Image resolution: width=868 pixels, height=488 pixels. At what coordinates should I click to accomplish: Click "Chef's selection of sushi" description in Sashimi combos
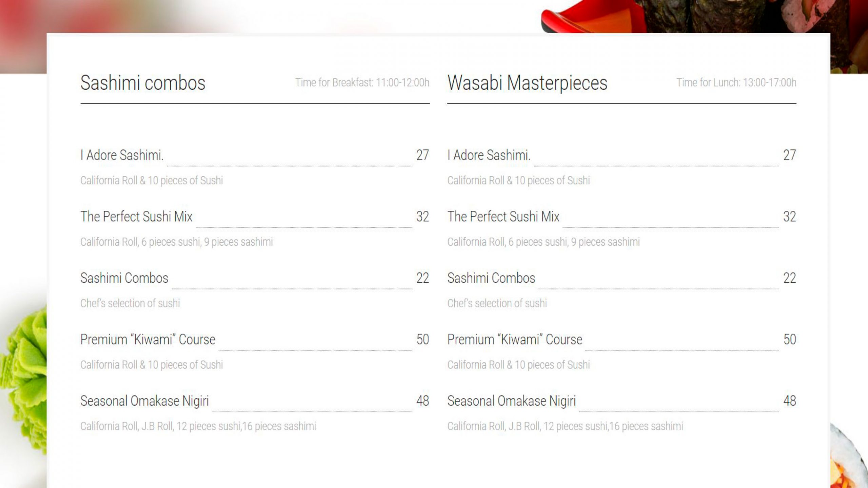click(x=130, y=303)
